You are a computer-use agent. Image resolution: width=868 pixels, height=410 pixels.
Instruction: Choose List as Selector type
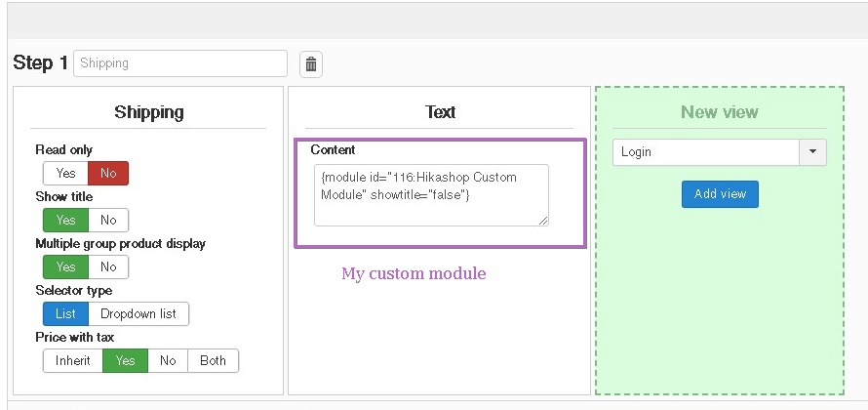(65, 314)
